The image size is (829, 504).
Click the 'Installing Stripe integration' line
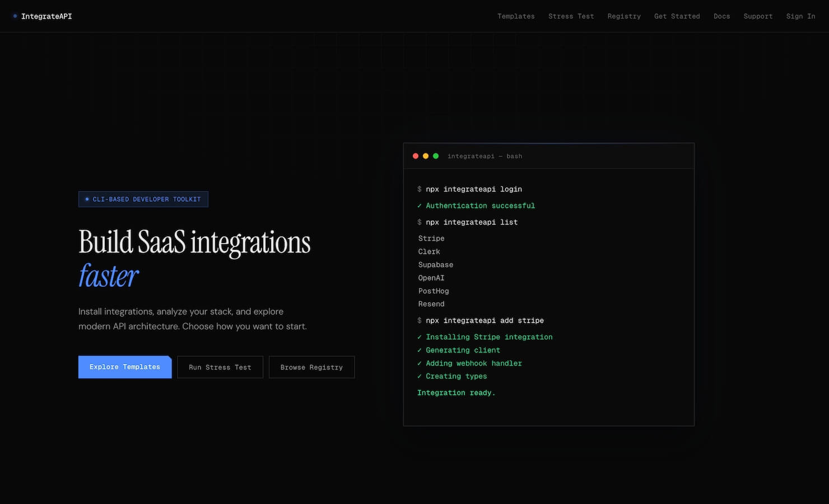(485, 337)
